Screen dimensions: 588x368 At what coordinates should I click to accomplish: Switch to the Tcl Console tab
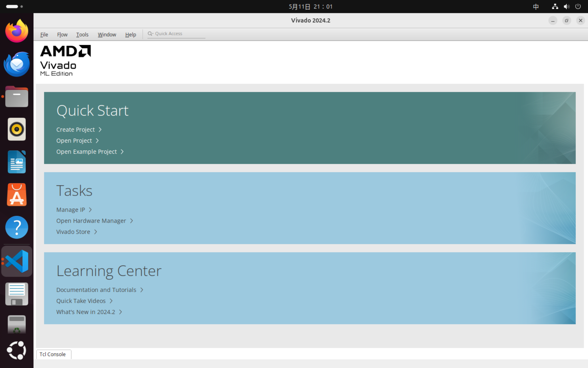pos(53,354)
